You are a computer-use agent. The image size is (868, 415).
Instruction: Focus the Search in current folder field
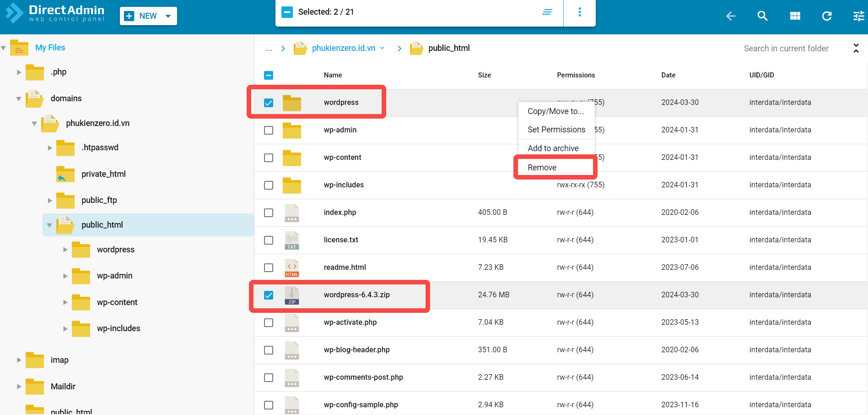tap(786, 49)
